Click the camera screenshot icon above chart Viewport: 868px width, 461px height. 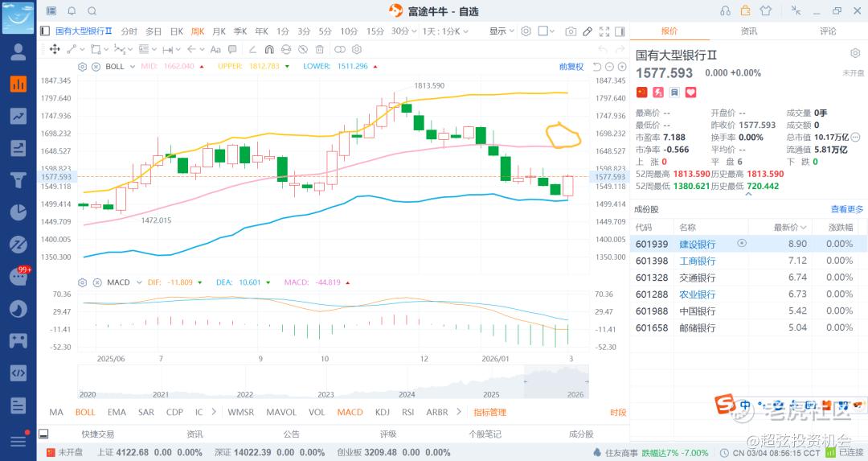pyautogui.click(x=571, y=31)
